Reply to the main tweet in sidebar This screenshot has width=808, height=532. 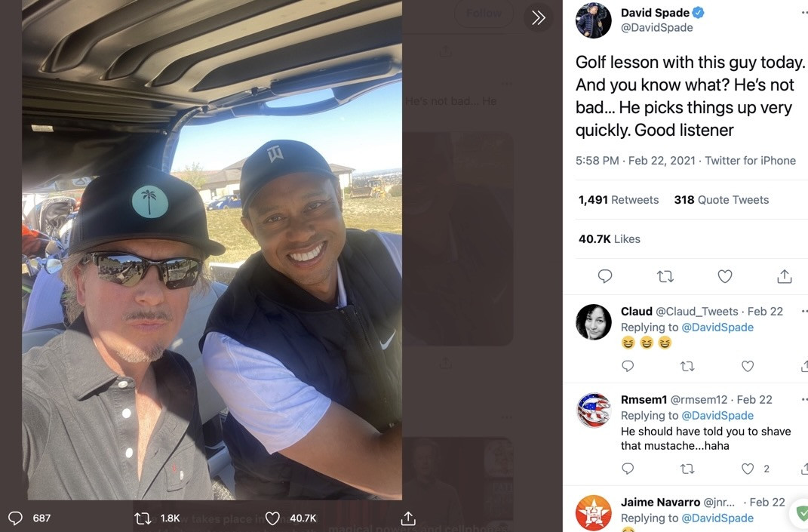tap(605, 277)
